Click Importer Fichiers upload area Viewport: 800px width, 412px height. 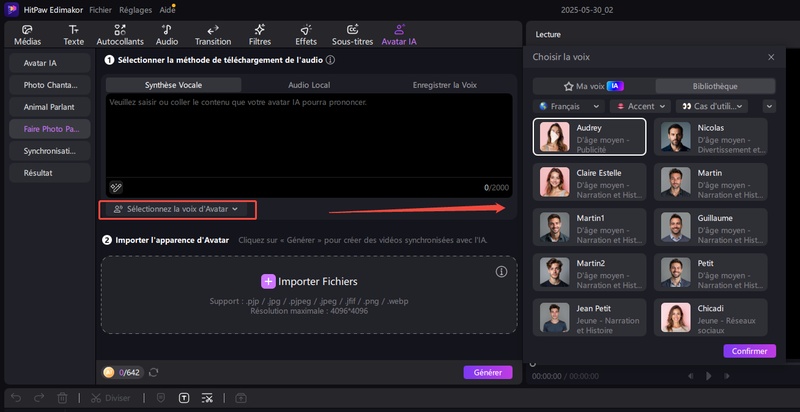click(309, 282)
